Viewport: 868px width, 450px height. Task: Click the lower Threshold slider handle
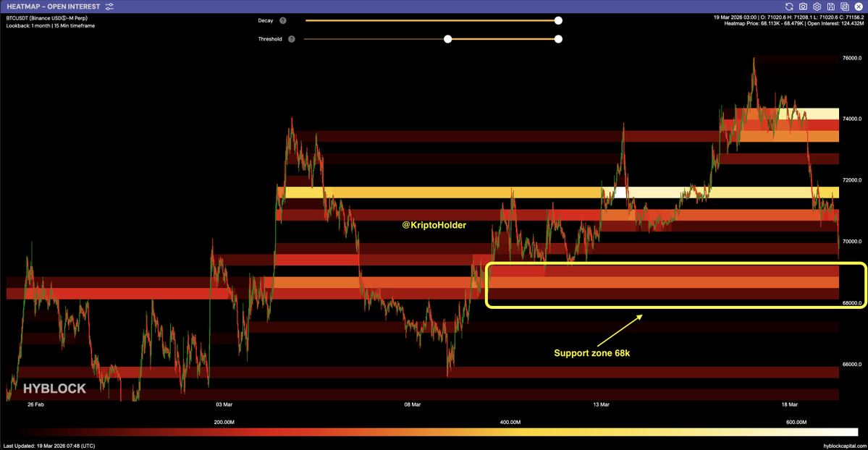tap(448, 39)
